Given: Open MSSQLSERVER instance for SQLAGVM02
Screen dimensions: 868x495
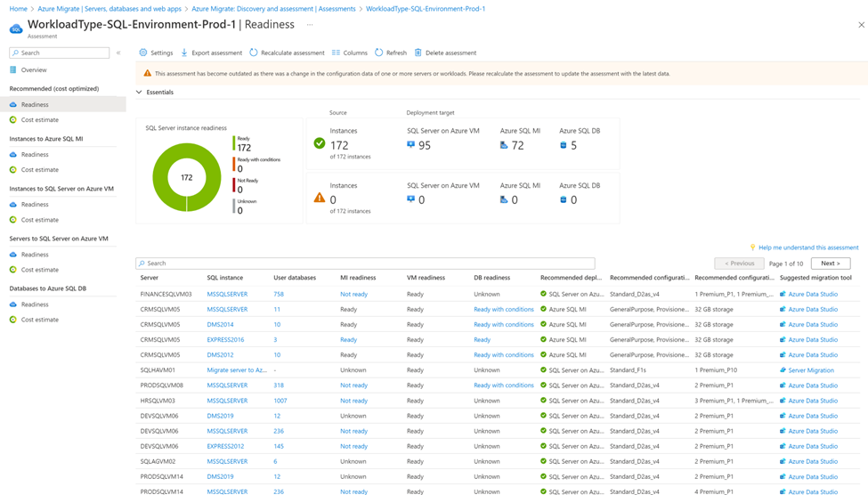Looking at the screenshot, I should tap(227, 461).
